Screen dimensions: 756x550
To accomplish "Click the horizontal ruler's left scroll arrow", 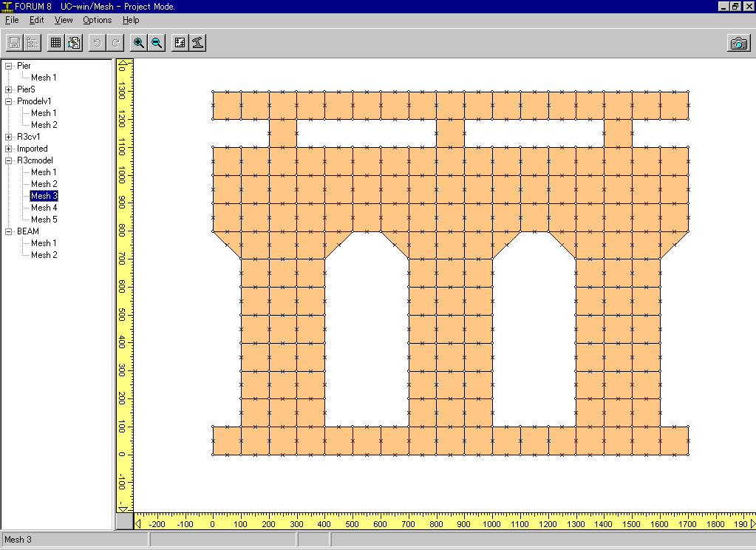I will click(138, 524).
